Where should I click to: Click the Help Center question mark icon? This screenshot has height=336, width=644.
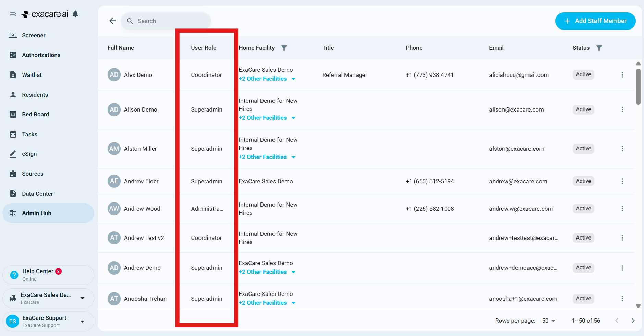[x=14, y=275]
